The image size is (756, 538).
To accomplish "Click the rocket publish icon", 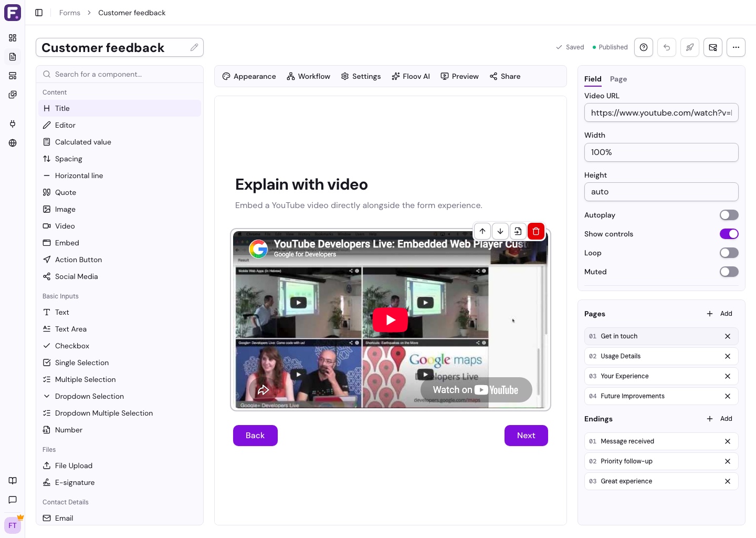I will [x=690, y=47].
